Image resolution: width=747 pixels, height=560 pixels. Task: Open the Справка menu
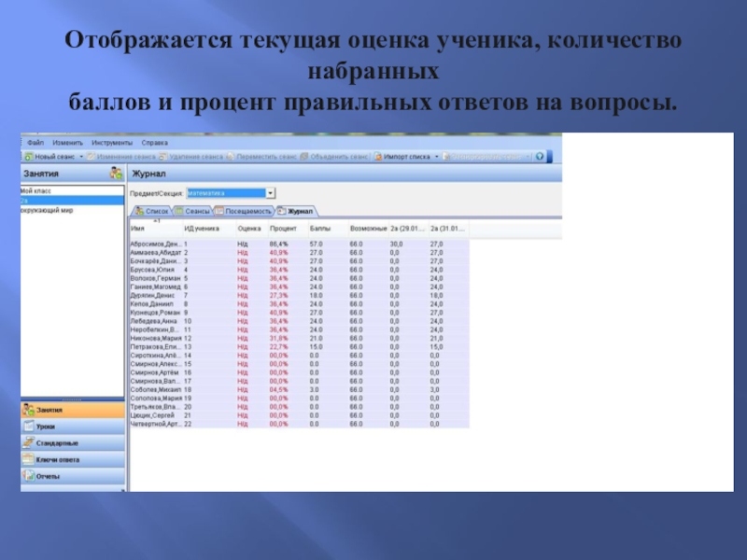click(154, 143)
